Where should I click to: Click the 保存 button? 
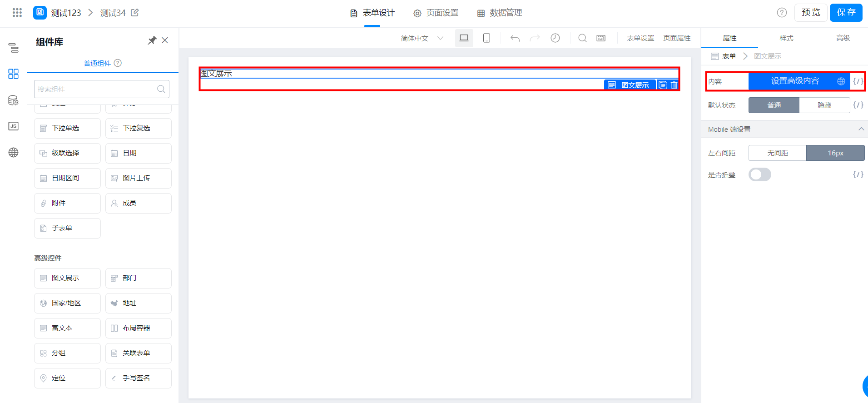click(x=846, y=13)
